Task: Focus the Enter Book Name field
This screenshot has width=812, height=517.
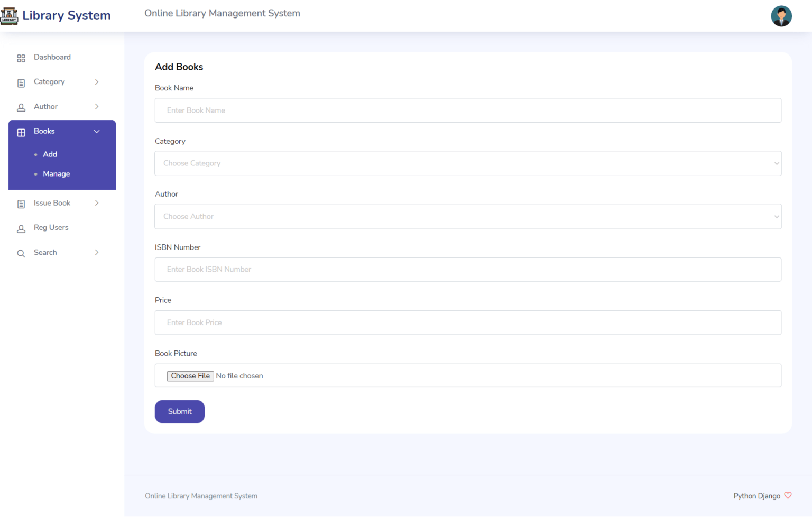Action: (467, 110)
